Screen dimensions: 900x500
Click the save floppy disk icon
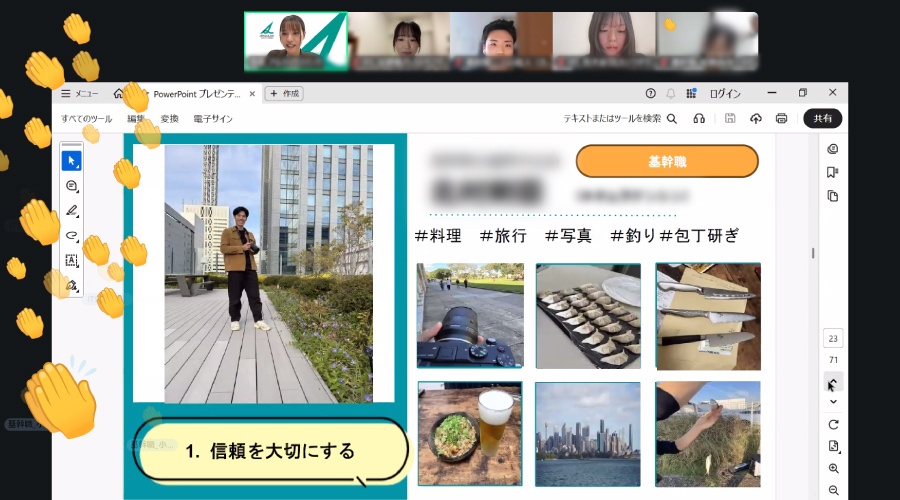(x=730, y=118)
